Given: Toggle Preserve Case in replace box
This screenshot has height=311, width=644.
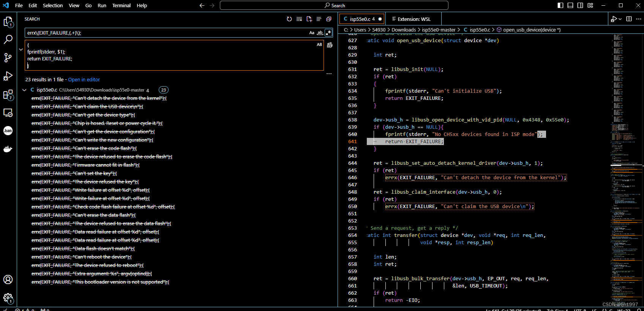Looking at the screenshot, I should (319, 44).
